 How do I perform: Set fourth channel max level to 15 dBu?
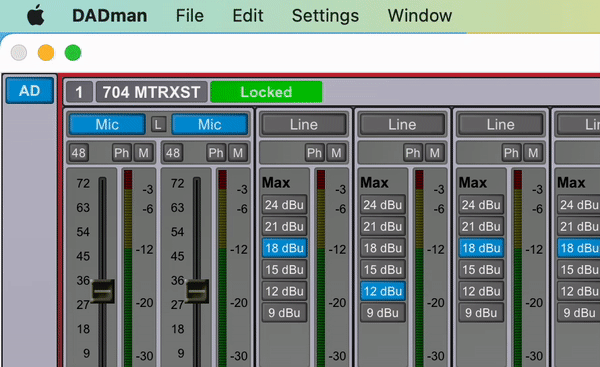point(383,269)
